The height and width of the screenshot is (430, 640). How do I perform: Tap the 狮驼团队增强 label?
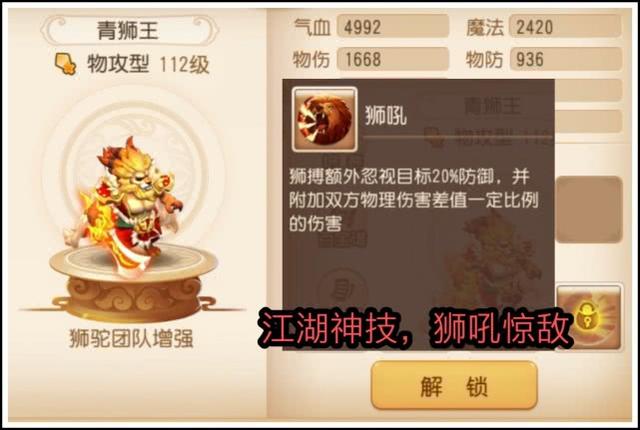coord(131,339)
